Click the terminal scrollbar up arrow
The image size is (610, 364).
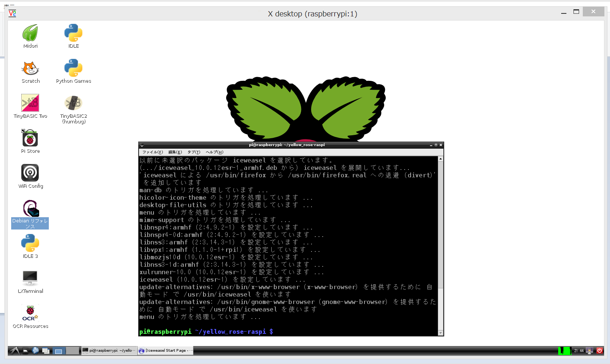pyautogui.click(x=440, y=159)
